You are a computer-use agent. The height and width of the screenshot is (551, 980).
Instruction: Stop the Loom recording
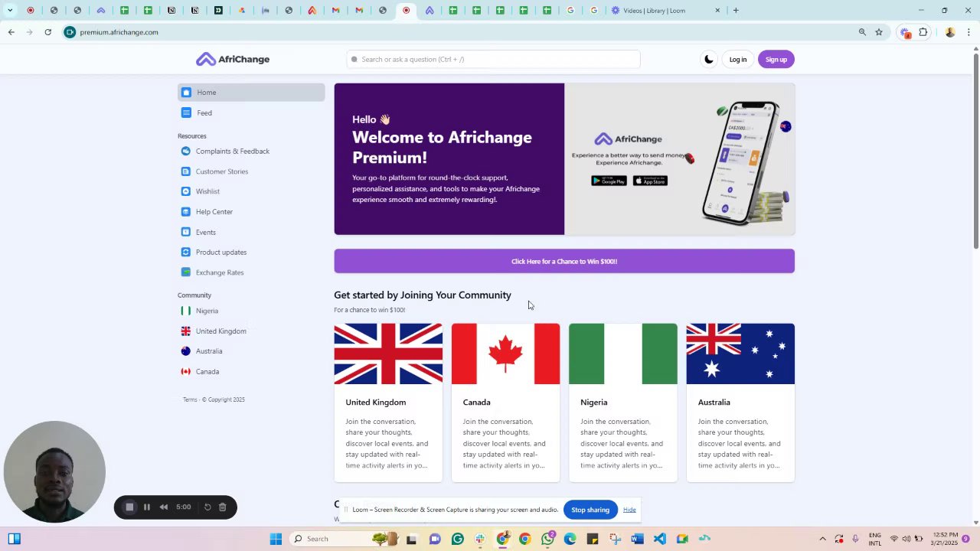pyautogui.click(x=129, y=507)
